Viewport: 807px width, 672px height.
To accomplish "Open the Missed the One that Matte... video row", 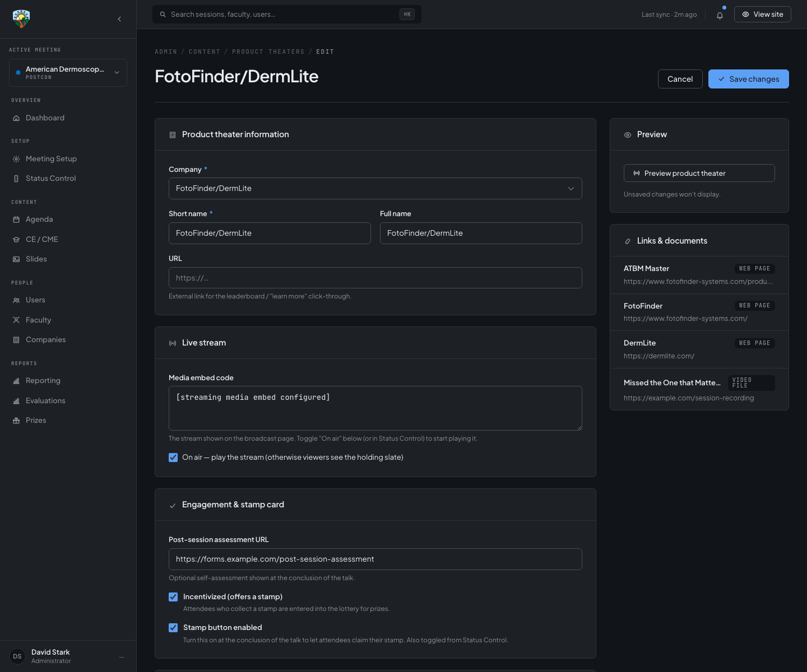I will (699, 389).
